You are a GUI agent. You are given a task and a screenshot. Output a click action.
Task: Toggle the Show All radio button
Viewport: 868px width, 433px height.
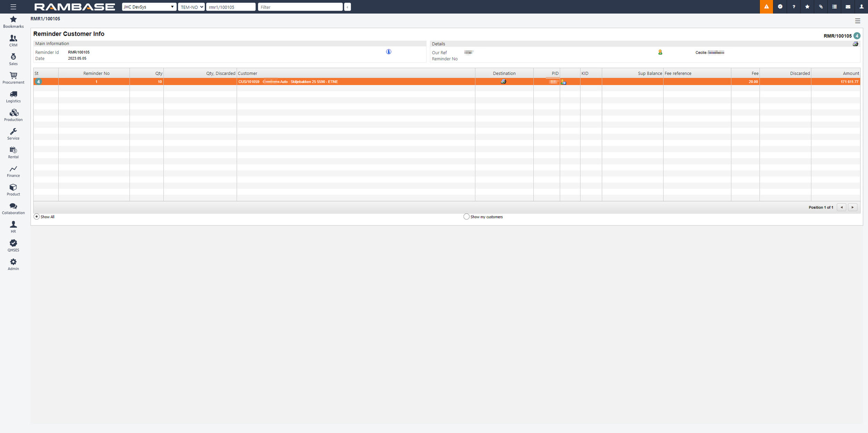point(37,216)
